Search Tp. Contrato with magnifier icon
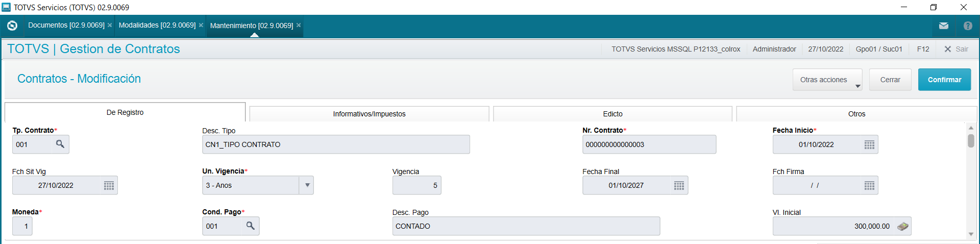Viewport: 980px width, 244px height. pyautogui.click(x=60, y=144)
